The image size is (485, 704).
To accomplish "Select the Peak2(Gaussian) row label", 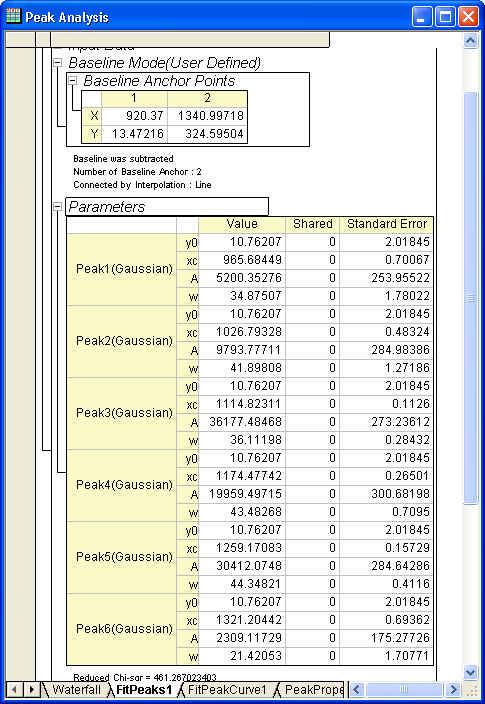I will click(124, 341).
